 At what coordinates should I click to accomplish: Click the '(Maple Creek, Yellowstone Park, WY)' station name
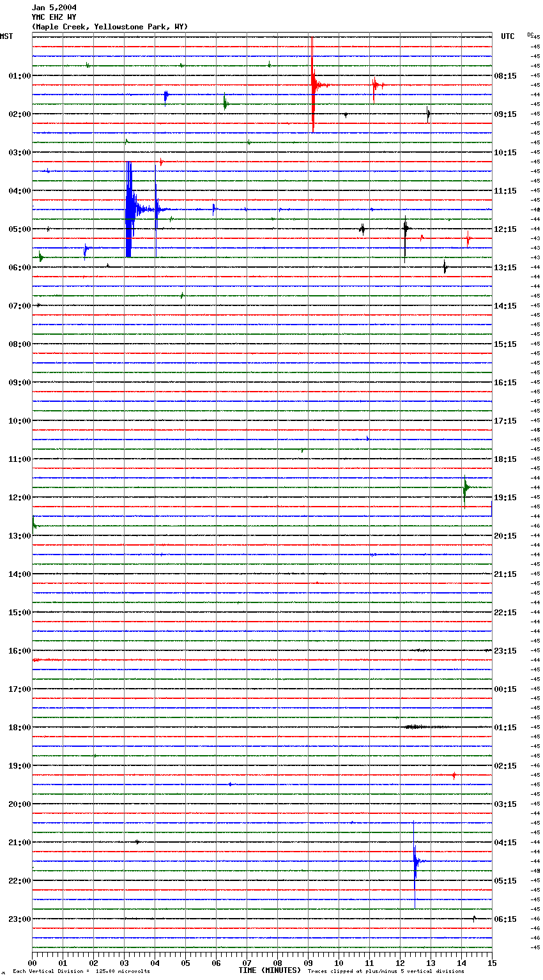(110, 27)
